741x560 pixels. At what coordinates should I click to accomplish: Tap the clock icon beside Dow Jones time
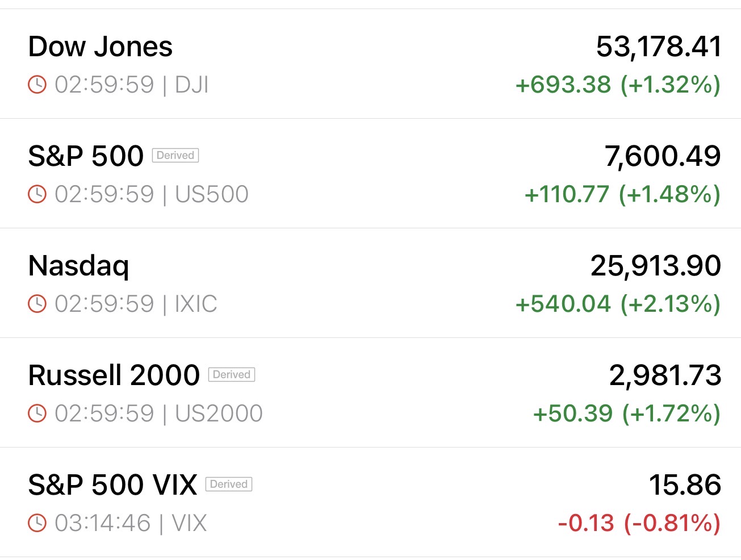(37, 85)
